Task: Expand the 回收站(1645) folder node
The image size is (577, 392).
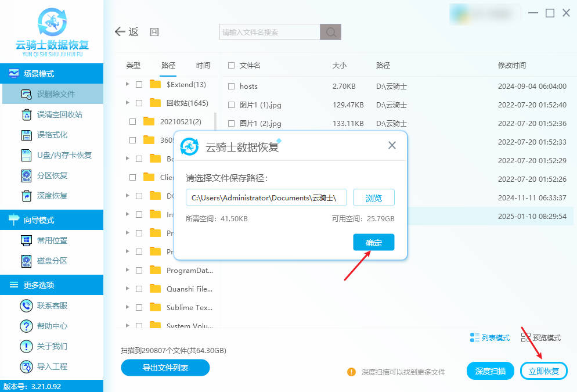Action: click(x=127, y=103)
